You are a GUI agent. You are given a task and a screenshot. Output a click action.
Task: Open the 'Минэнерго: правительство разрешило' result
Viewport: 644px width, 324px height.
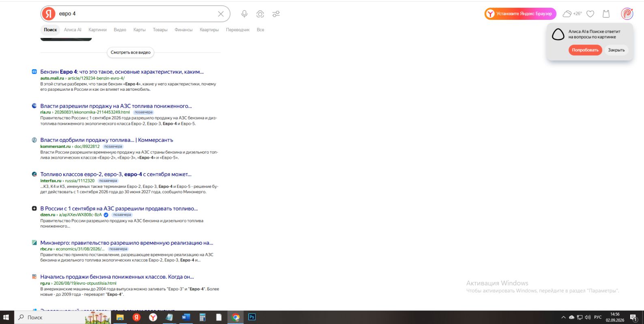click(127, 243)
